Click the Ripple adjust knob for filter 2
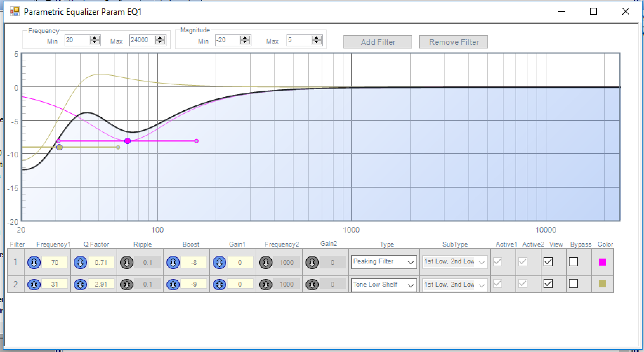The width and height of the screenshot is (644, 352). (x=127, y=284)
